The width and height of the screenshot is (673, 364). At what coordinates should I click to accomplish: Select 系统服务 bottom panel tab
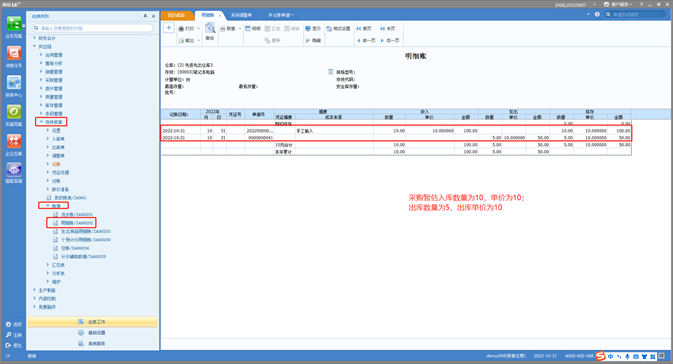[x=92, y=343]
